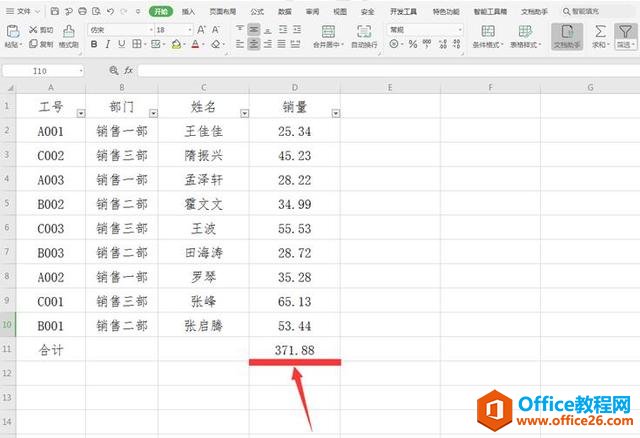
Task: Toggle center horizontal alignment
Action: 254,45
